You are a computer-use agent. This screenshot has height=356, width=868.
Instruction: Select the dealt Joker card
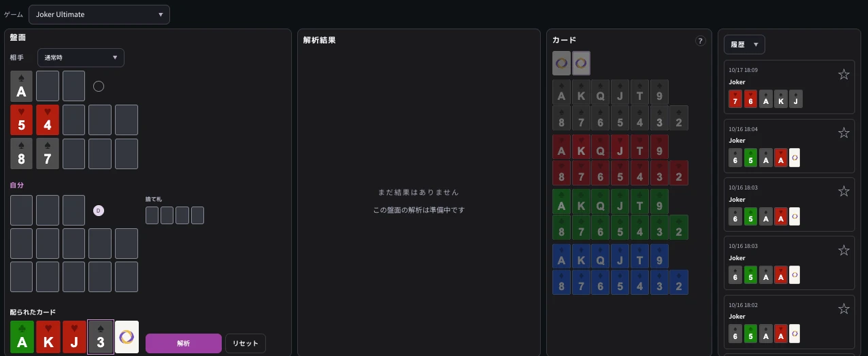pos(127,337)
